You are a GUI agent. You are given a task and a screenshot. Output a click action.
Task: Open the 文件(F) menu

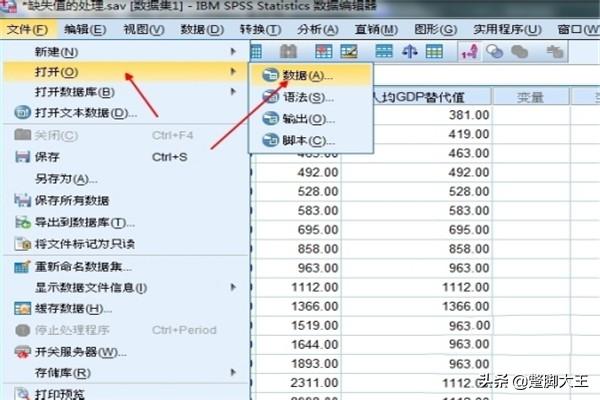(x=28, y=29)
